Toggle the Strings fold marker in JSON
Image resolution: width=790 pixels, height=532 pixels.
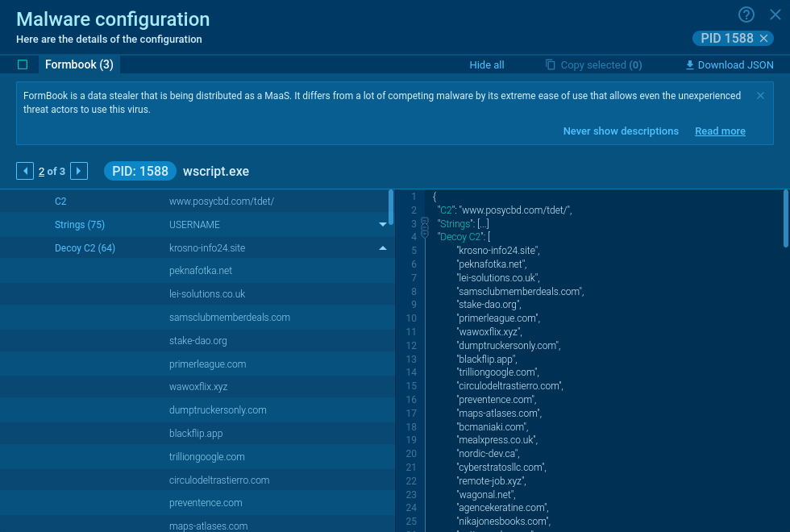click(x=425, y=223)
